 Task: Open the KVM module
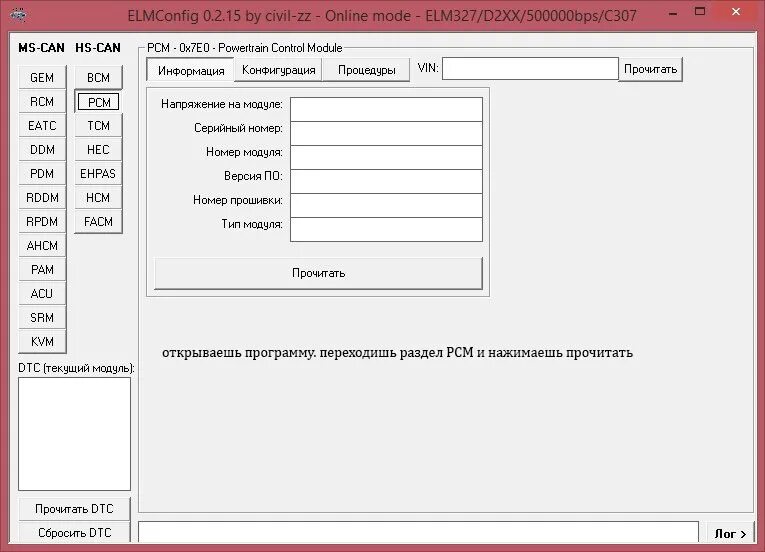pos(42,341)
